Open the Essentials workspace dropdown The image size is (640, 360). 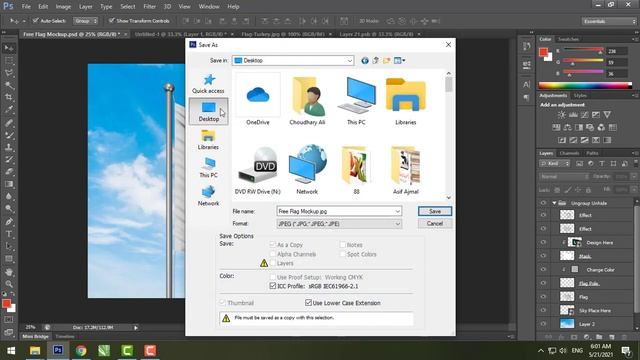[609, 21]
